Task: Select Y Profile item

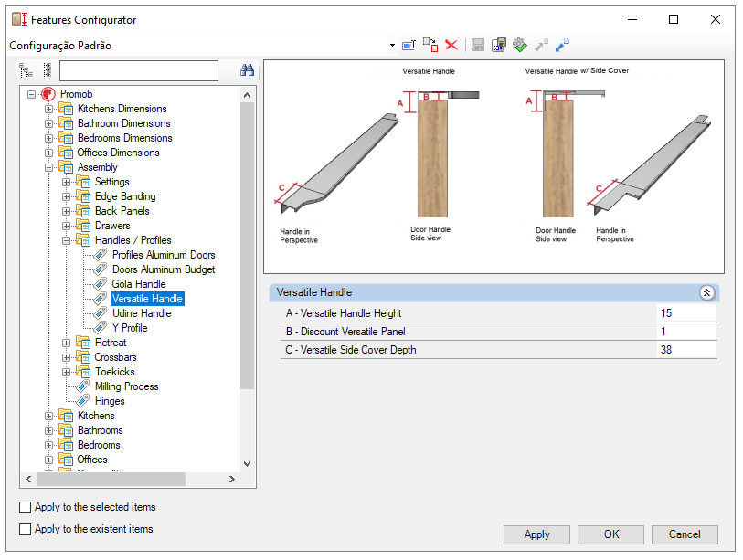Action: 130,328
